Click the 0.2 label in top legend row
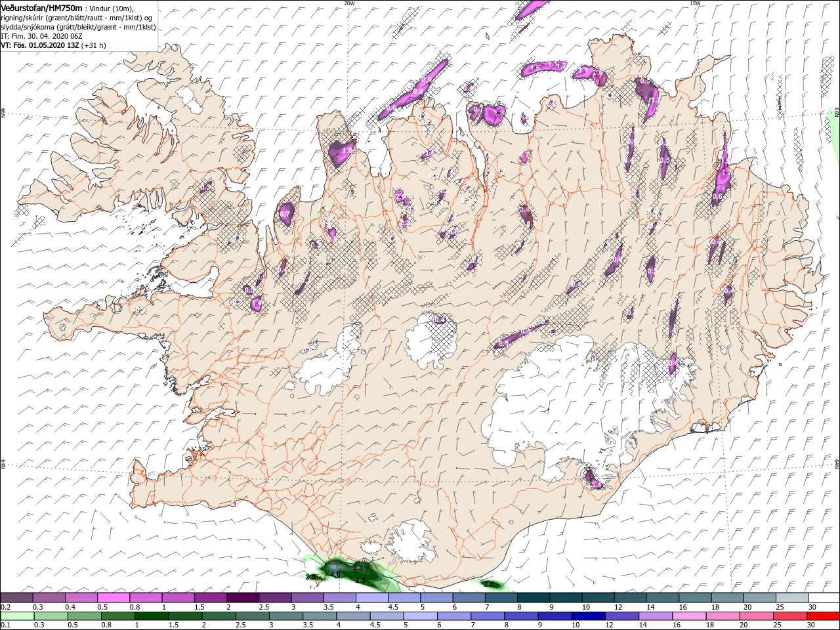 coord(6,608)
